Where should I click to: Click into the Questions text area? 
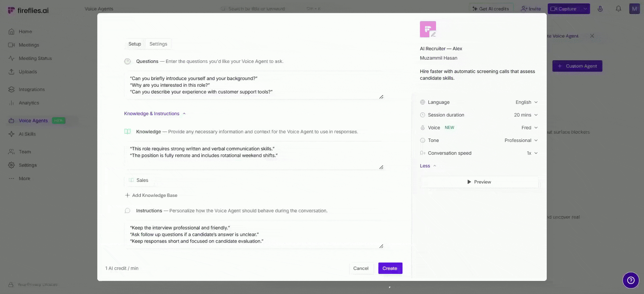(254, 85)
